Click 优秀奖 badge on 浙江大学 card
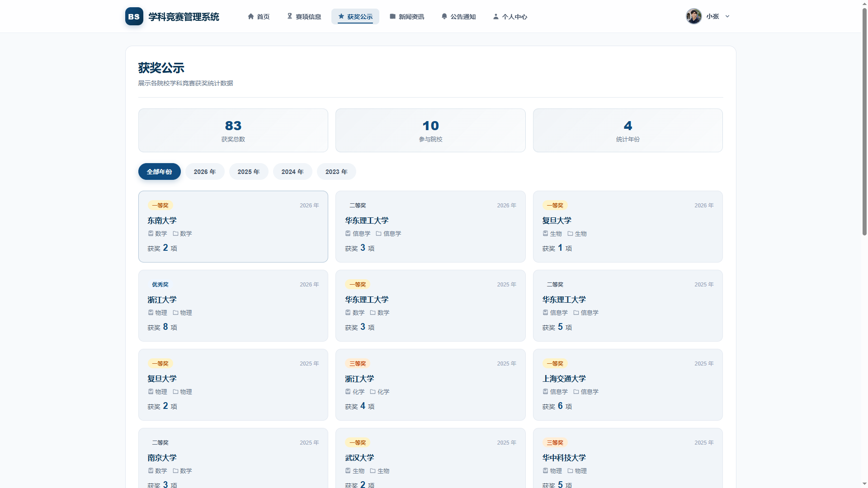 [160, 284]
